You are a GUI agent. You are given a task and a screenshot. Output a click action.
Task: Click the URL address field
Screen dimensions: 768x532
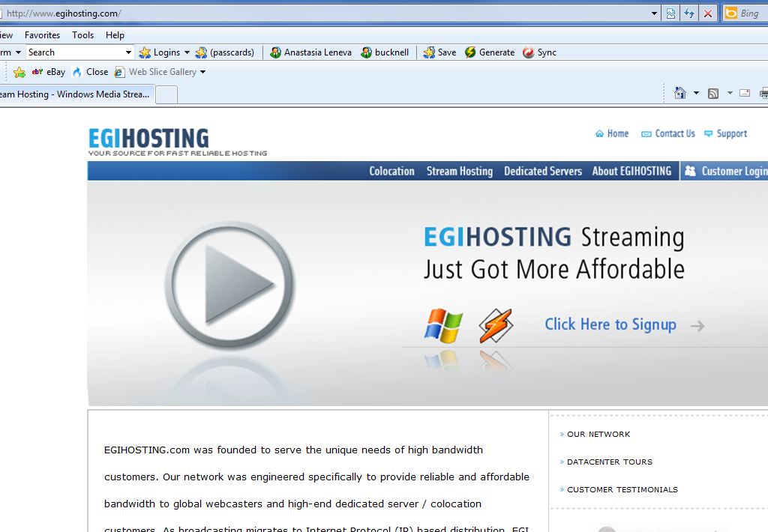click(x=323, y=13)
